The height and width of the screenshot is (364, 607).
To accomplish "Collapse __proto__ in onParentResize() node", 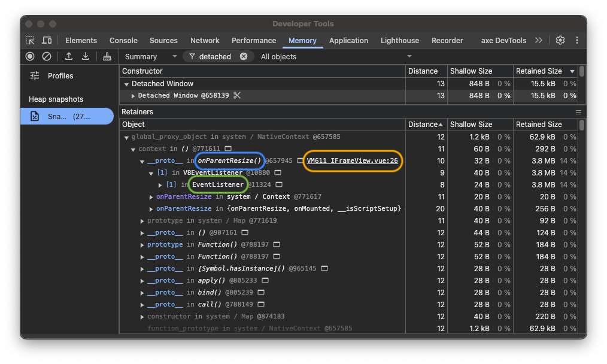I will pyautogui.click(x=142, y=161).
